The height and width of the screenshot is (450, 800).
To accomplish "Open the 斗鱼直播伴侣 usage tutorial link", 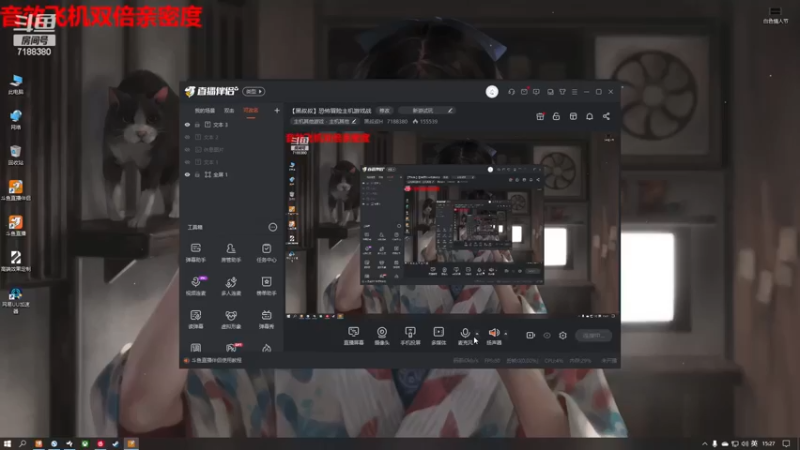I will [x=216, y=360].
